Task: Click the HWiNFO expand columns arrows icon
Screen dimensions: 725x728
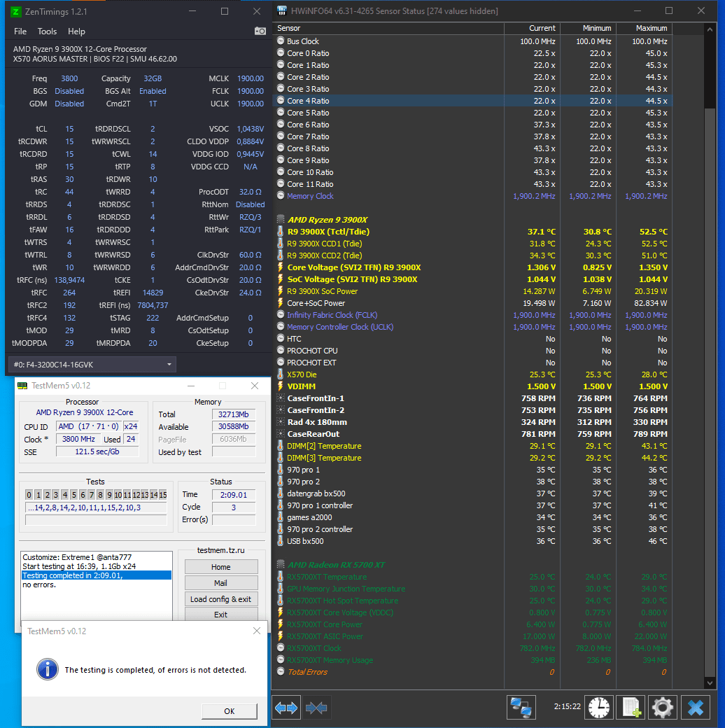Action: [286, 708]
